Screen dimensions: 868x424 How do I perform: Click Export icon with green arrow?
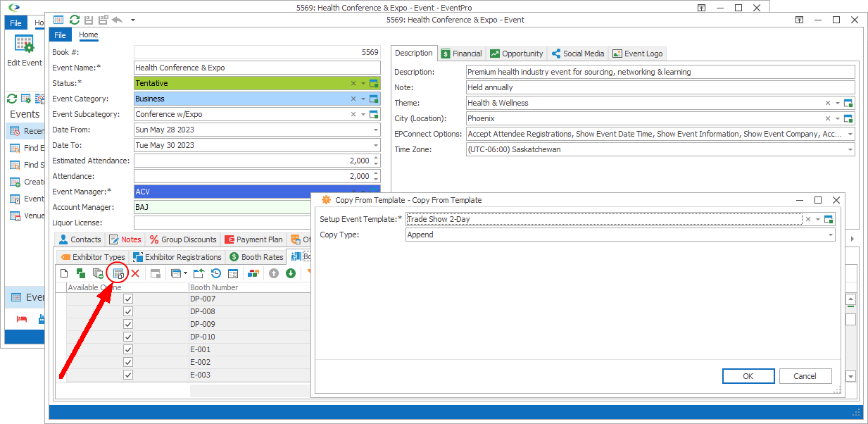pyautogui.click(x=199, y=273)
